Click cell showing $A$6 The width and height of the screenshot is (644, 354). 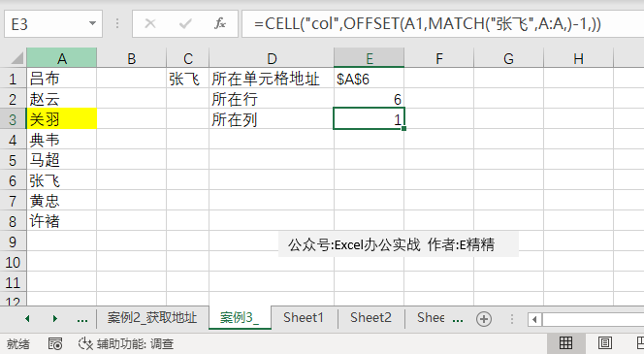coord(369,78)
